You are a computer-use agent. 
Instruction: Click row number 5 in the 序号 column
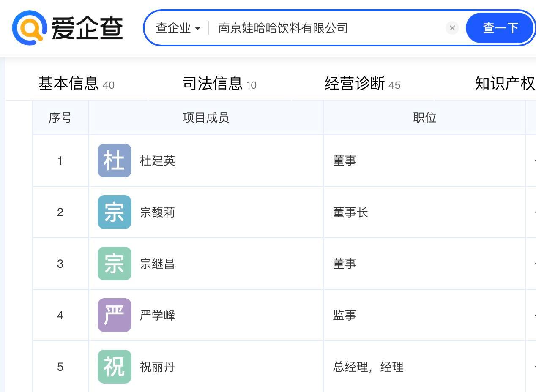60,367
